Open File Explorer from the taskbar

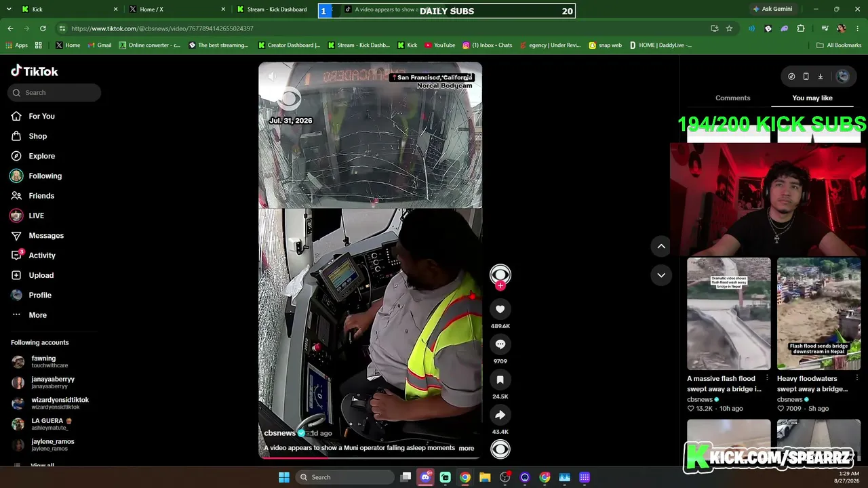[485, 477]
